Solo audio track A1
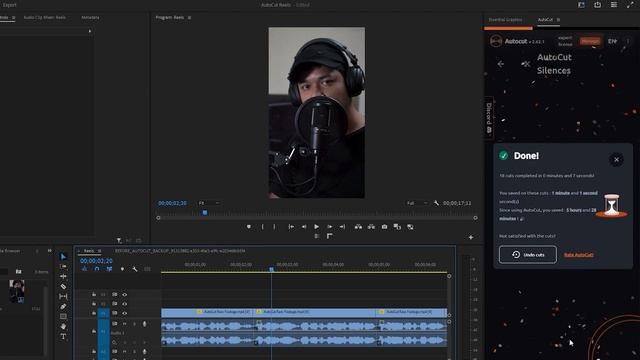The height and width of the screenshot is (360, 640). click(134, 324)
